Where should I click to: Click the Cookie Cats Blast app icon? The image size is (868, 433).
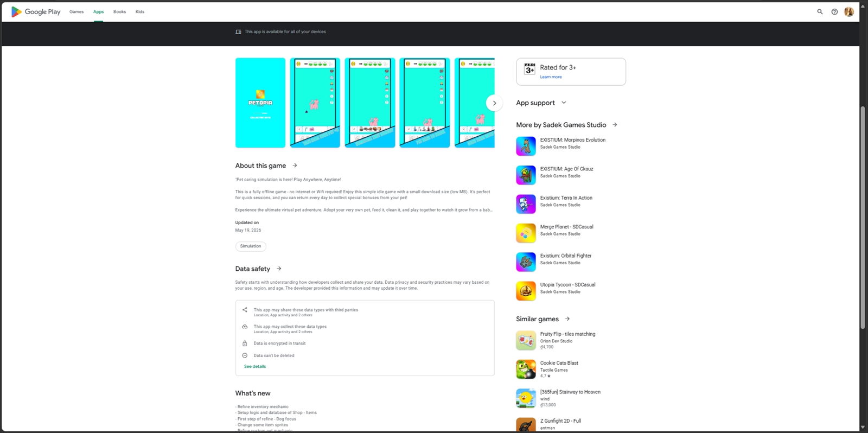click(526, 370)
